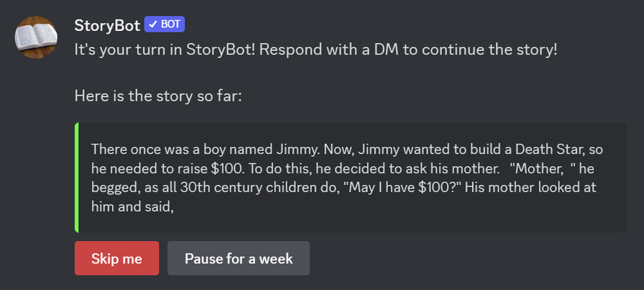Open the StoryBot username profile
This screenshot has height=290, width=644.
(x=107, y=25)
